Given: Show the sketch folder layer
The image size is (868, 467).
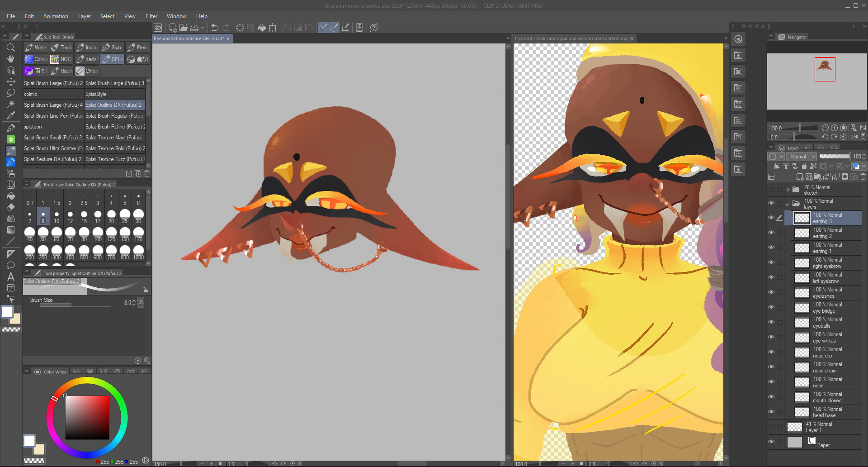Looking at the screenshot, I should point(771,190).
